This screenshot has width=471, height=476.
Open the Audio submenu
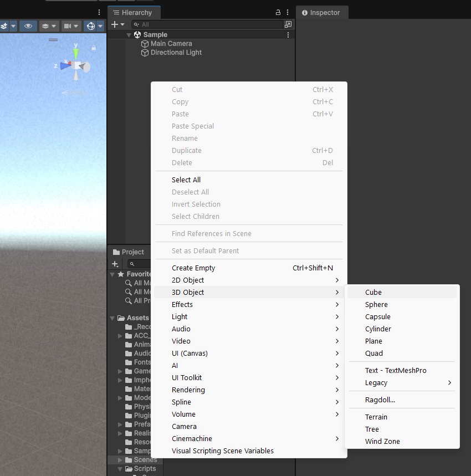[x=249, y=329]
